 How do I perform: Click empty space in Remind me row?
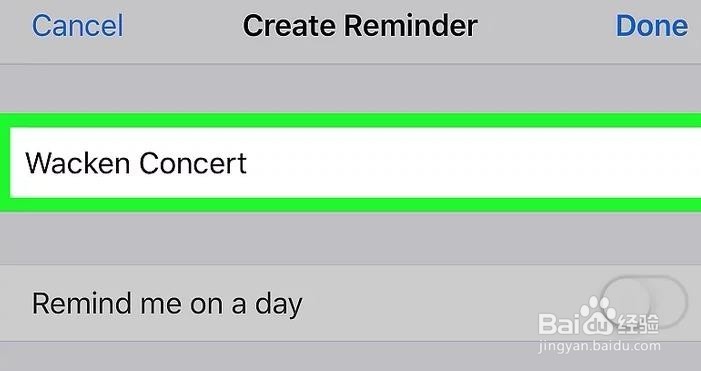pos(447,304)
